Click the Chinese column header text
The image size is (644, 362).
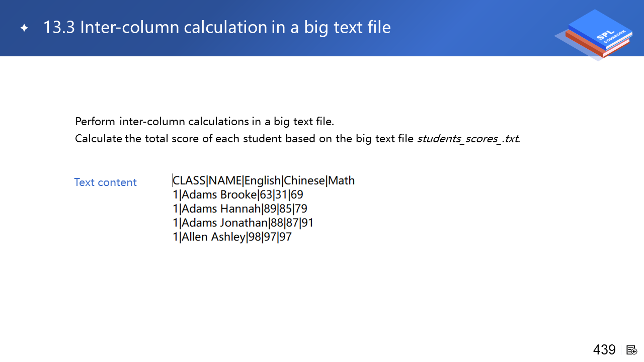pyautogui.click(x=304, y=180)
